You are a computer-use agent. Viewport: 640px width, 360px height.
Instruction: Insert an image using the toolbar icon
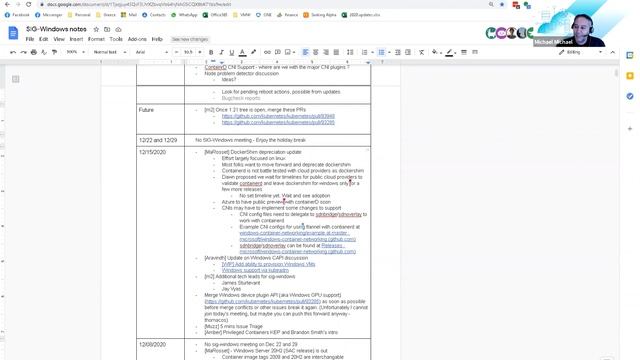(x=288, y=52)
